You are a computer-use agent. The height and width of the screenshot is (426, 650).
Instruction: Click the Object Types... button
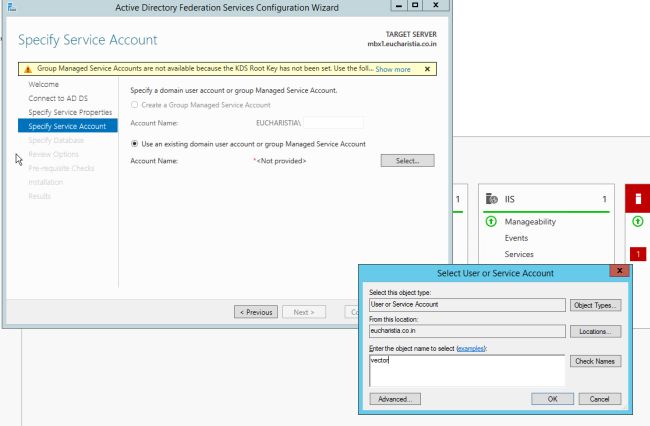pos(595,305)
